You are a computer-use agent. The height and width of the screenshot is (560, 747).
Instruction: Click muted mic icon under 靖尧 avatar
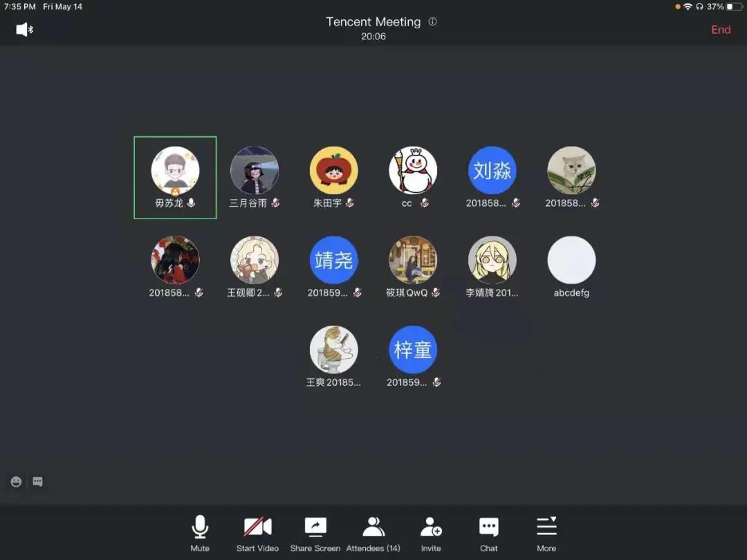[x=358, y=292]
